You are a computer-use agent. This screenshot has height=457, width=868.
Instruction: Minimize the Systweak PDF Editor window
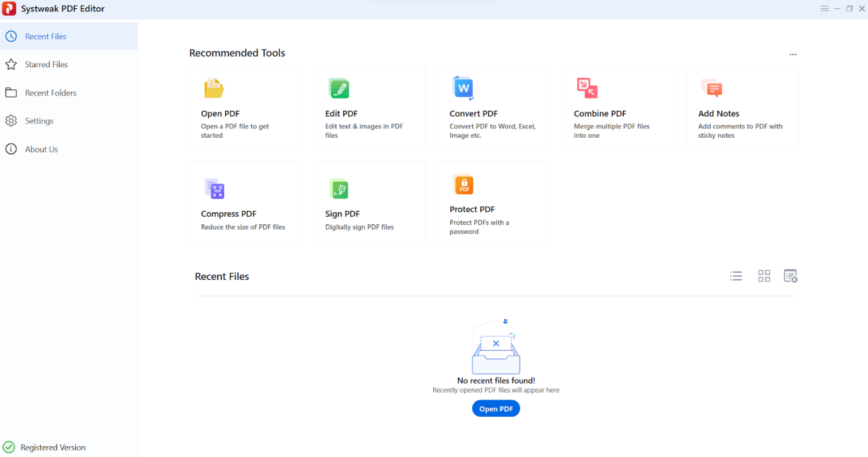click(x=837, y=9)
